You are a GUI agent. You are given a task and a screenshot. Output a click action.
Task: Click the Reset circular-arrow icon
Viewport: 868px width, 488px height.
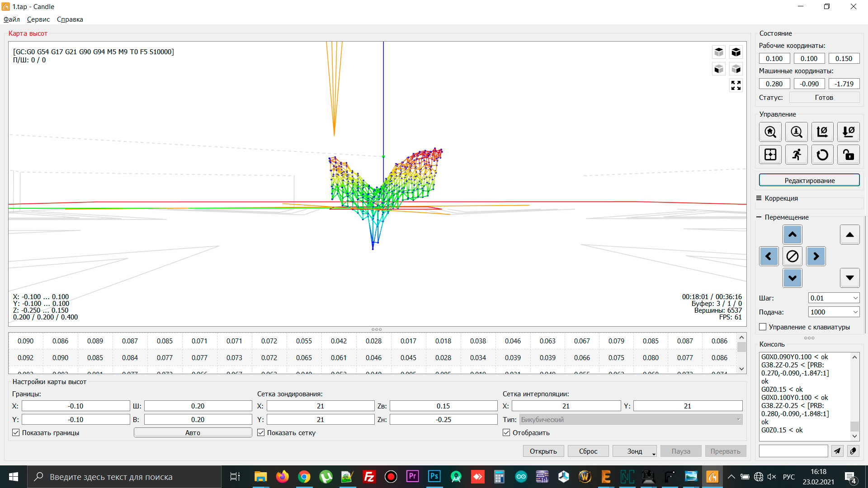pos(822,155)
